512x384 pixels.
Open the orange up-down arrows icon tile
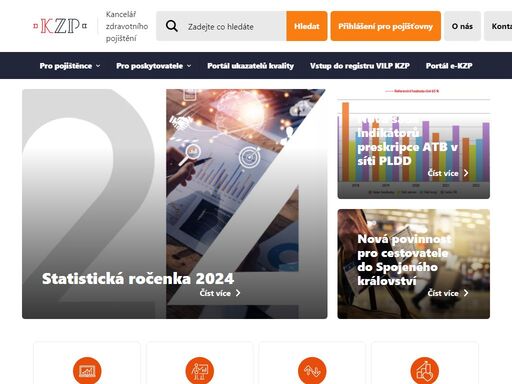(x=312, y=370)
